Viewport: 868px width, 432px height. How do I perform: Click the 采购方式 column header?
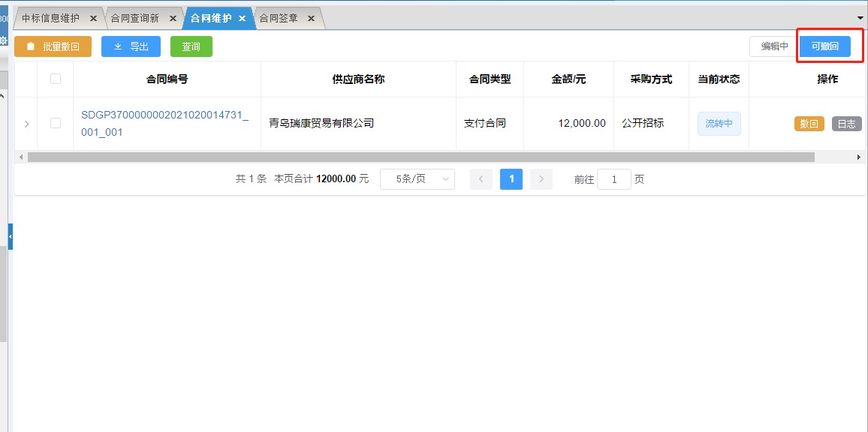tap(651, 79)
